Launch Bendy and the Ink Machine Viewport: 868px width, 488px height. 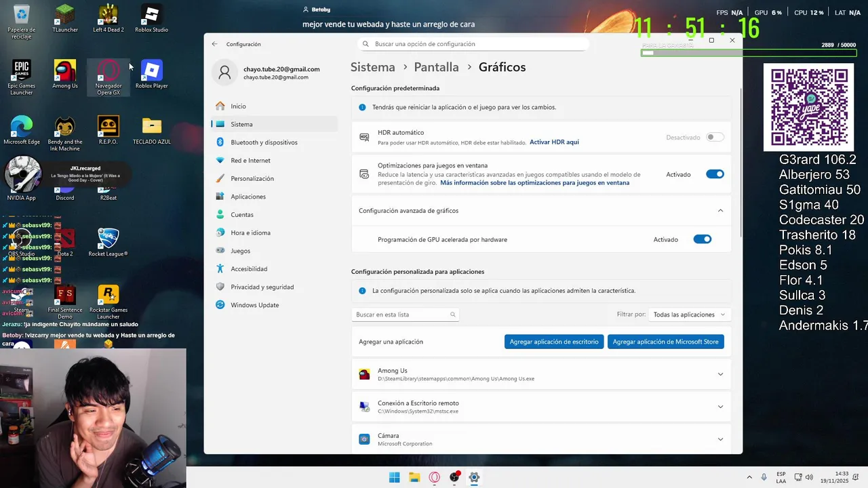[65, 134]
